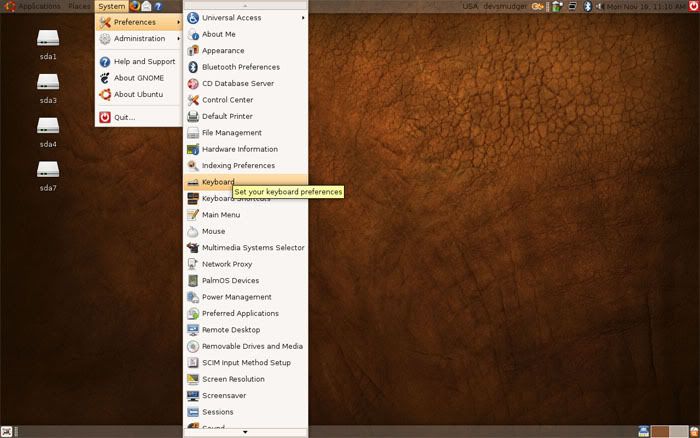Click the red power button in top-right corner
This screenshot has width=700, height=438.
(x=694, y=6)
